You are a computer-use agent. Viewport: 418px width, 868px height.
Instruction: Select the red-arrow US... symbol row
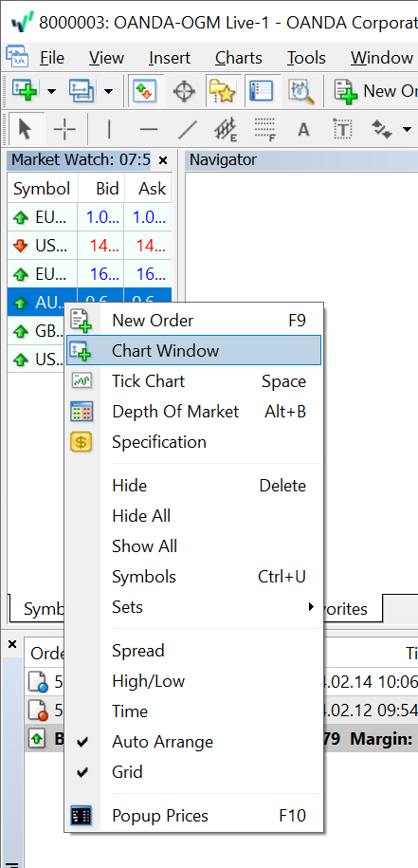[89, 246]
